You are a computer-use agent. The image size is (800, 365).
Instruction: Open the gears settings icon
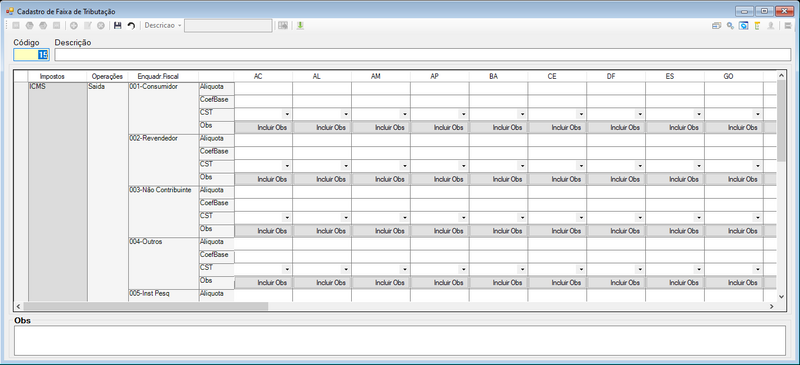(731, 26)
